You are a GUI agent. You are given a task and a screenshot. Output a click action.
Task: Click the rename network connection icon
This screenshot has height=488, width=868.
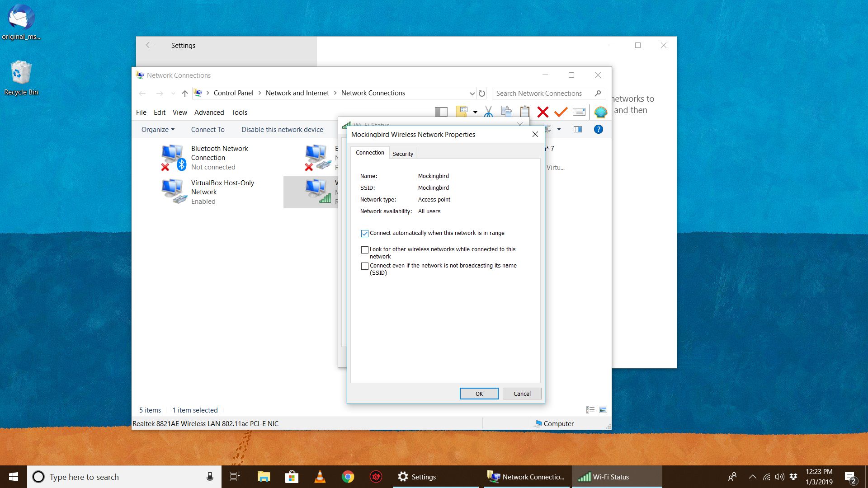click(578, 113)
